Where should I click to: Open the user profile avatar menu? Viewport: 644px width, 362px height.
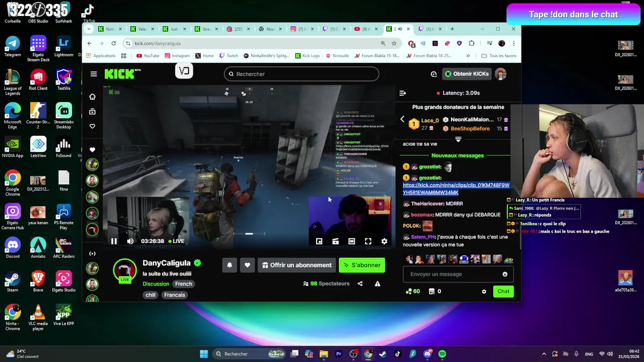tap(501, 74)
